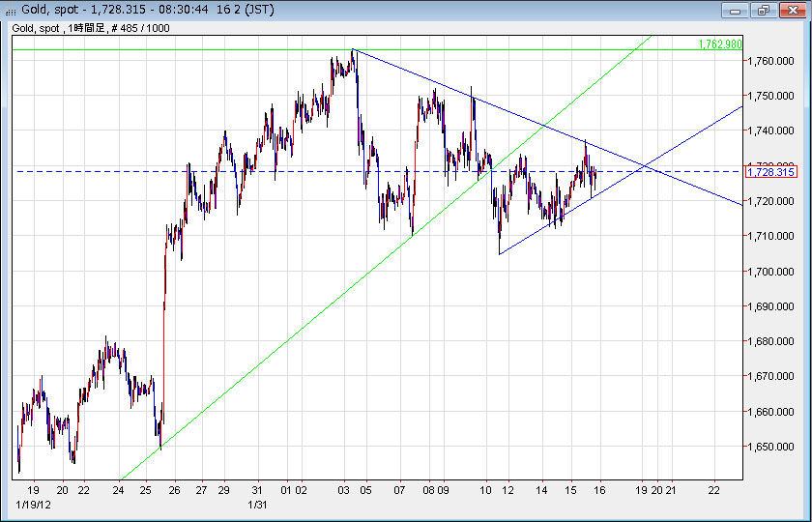
Task: Minimize the Gold spot chart window
Action: coord(737,10)
